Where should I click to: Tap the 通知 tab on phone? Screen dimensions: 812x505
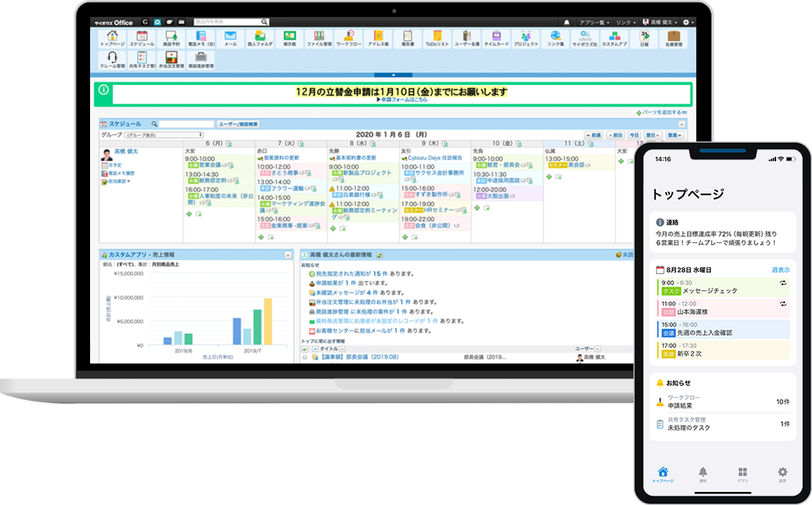703,475
